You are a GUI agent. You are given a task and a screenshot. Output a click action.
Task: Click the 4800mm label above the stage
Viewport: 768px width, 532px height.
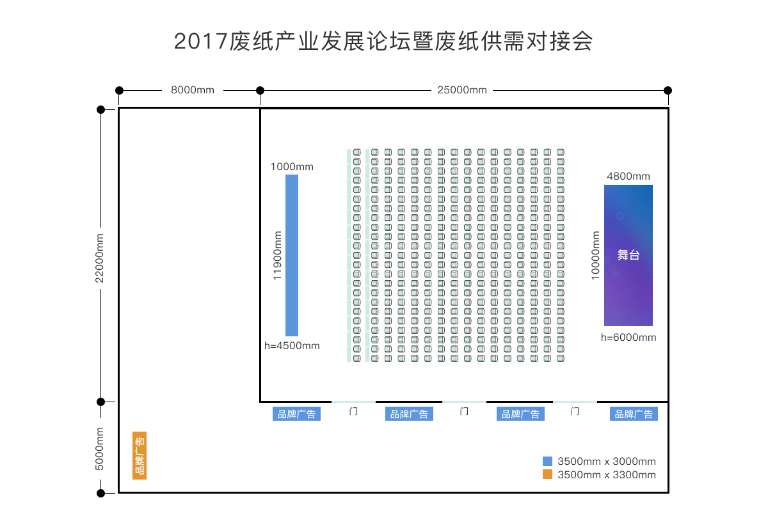[x=628, y=176]
